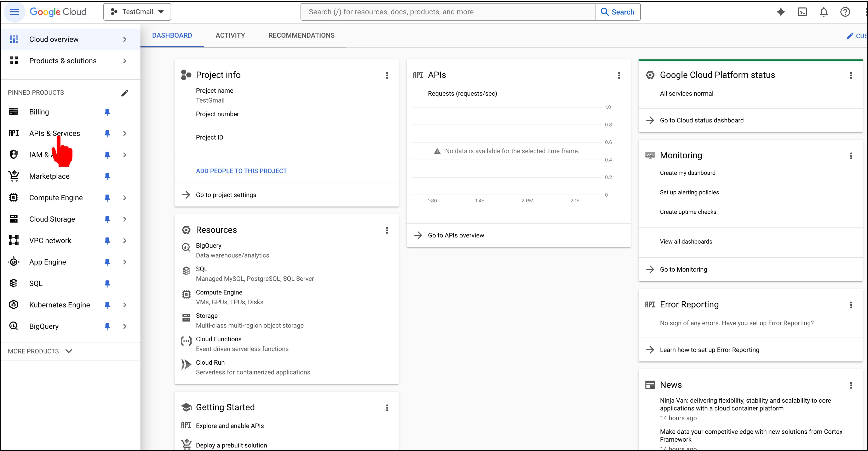Click the Search button
Screen dimensions: 868x451
[618, 12]
